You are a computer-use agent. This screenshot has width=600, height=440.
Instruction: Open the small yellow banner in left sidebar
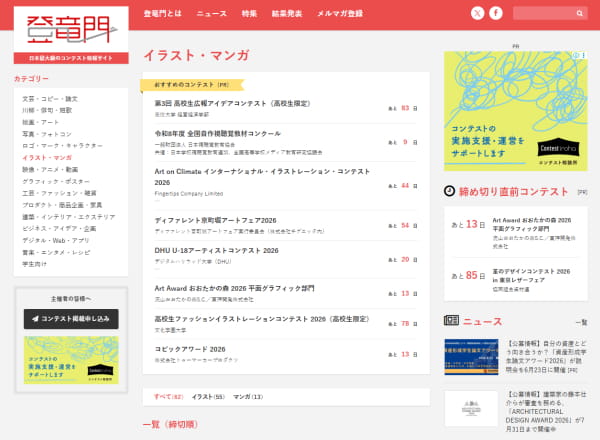[71, 360]
